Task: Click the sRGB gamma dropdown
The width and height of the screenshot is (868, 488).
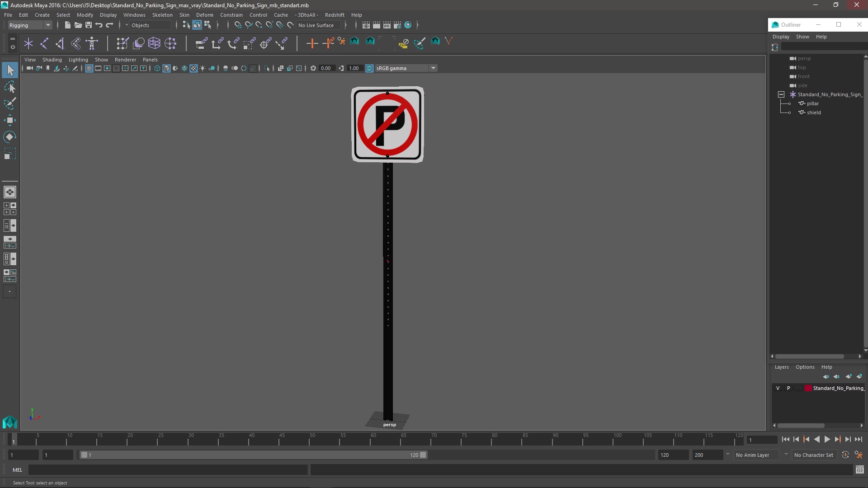Action: (403, 68)
